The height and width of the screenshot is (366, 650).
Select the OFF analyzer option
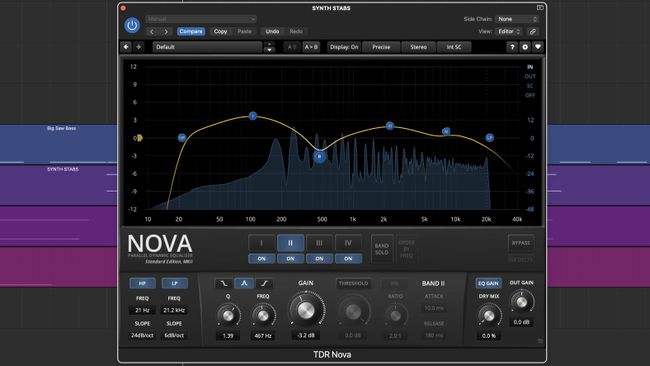530,95
